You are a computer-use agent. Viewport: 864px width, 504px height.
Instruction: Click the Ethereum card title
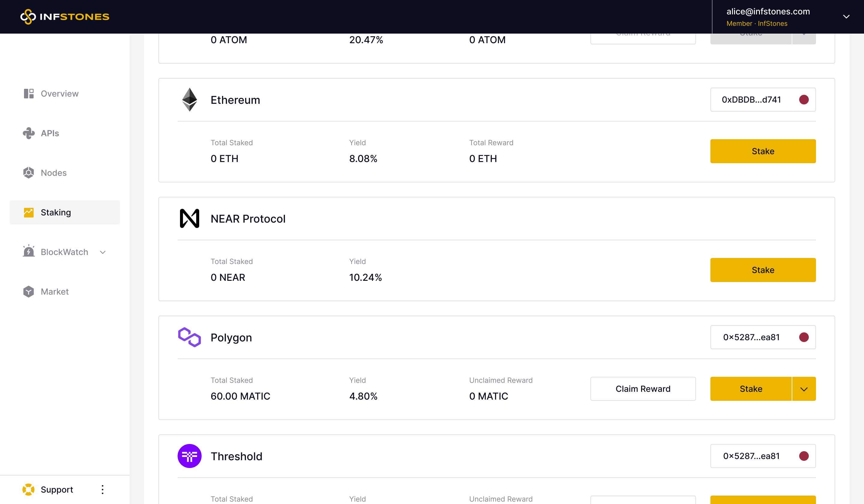(235, 100)
